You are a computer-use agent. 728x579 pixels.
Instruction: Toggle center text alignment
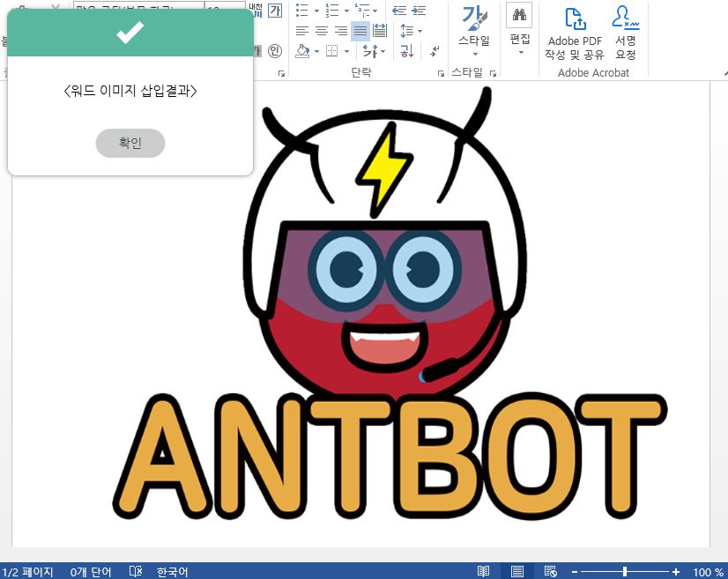tap(322, 31)
